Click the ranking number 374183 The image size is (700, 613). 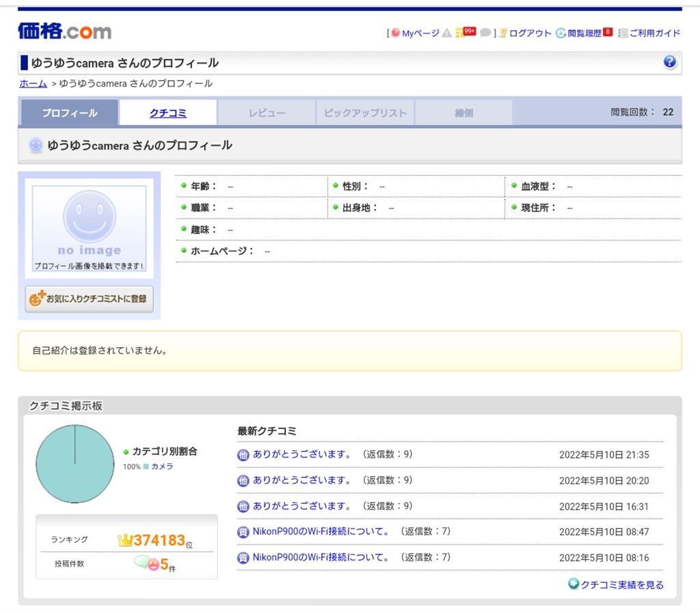pos(159,541)
